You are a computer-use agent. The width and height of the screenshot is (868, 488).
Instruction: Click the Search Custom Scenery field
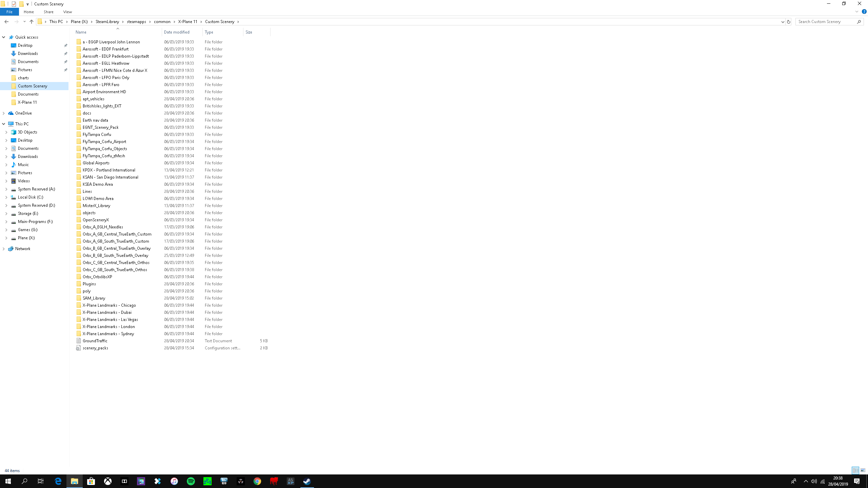tap(826, 22)
